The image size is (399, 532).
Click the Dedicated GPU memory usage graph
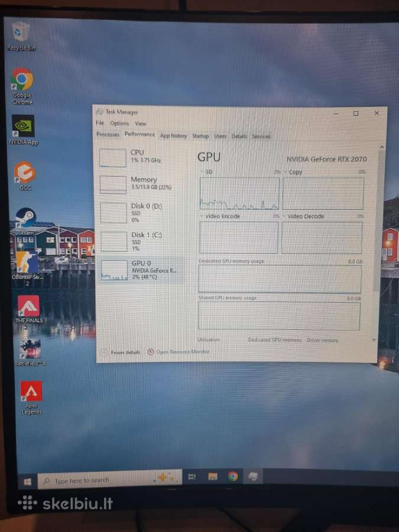(280, 279)
